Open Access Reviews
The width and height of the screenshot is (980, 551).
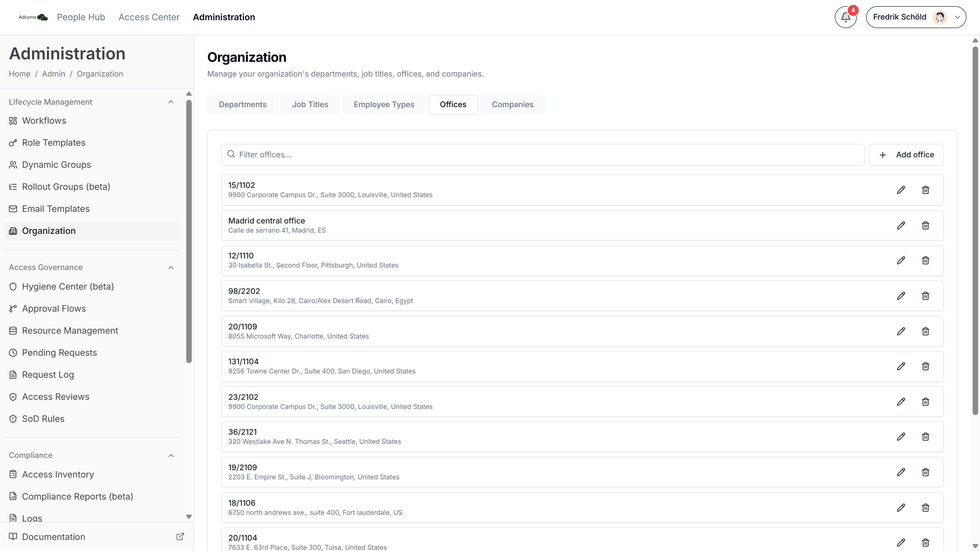click(x=92, y=397)
